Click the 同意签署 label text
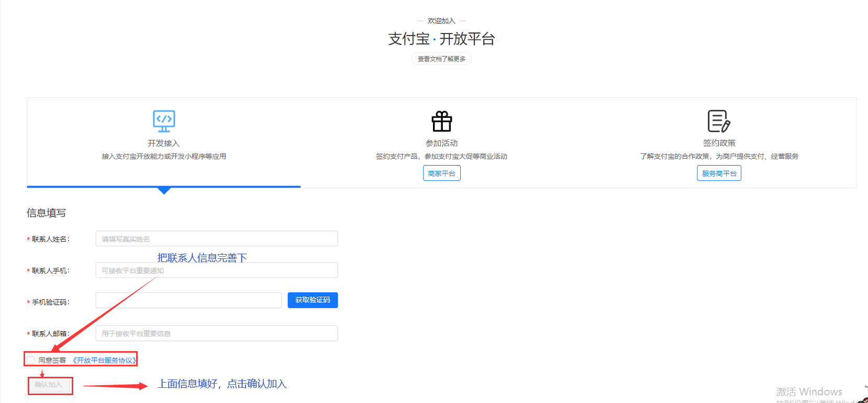868x403 pixels. (x=52, y=360)
